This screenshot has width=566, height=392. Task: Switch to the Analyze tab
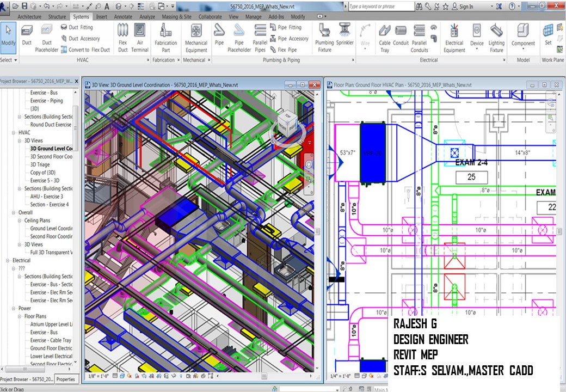[147, 16]
